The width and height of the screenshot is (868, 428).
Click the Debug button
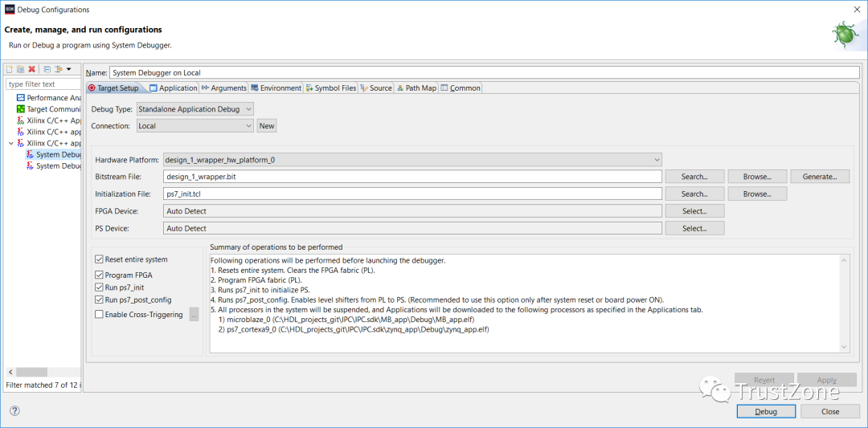(x=766, y=411)
